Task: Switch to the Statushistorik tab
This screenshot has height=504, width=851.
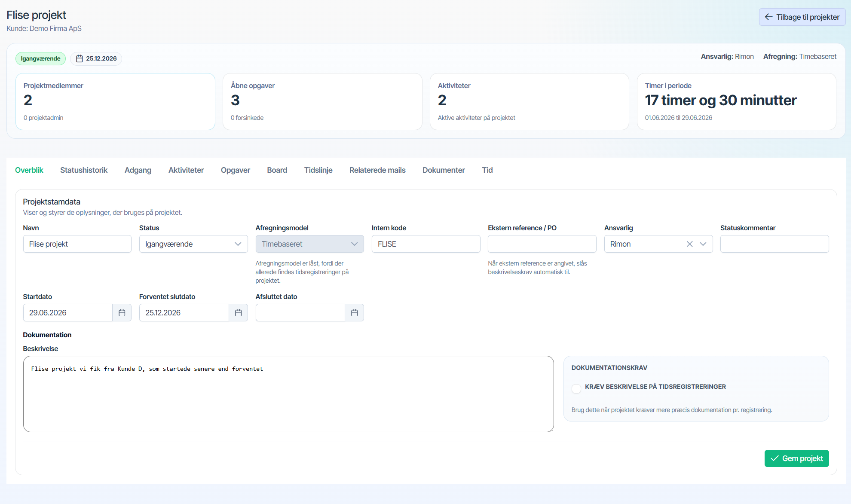Action: (84, 170)
